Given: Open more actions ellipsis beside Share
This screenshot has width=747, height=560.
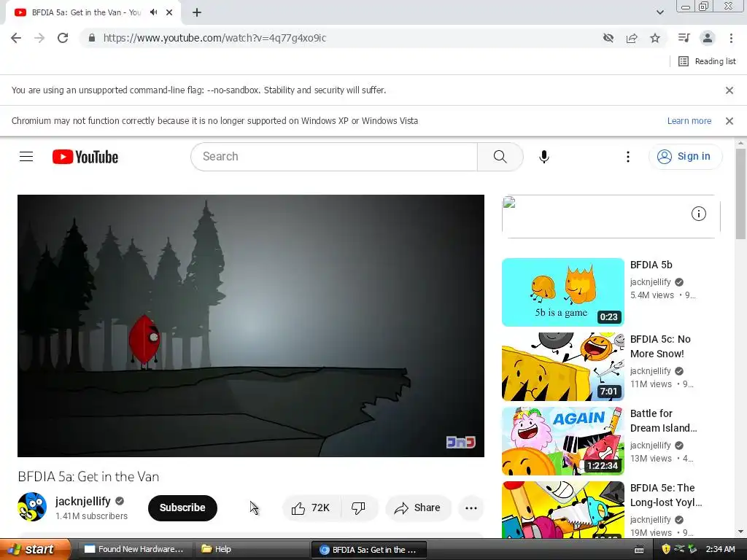Looking at the screenshot, I should [471, 508].
